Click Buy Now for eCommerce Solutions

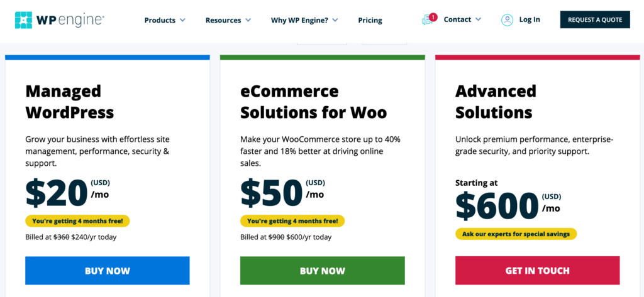tap(323, 271)
